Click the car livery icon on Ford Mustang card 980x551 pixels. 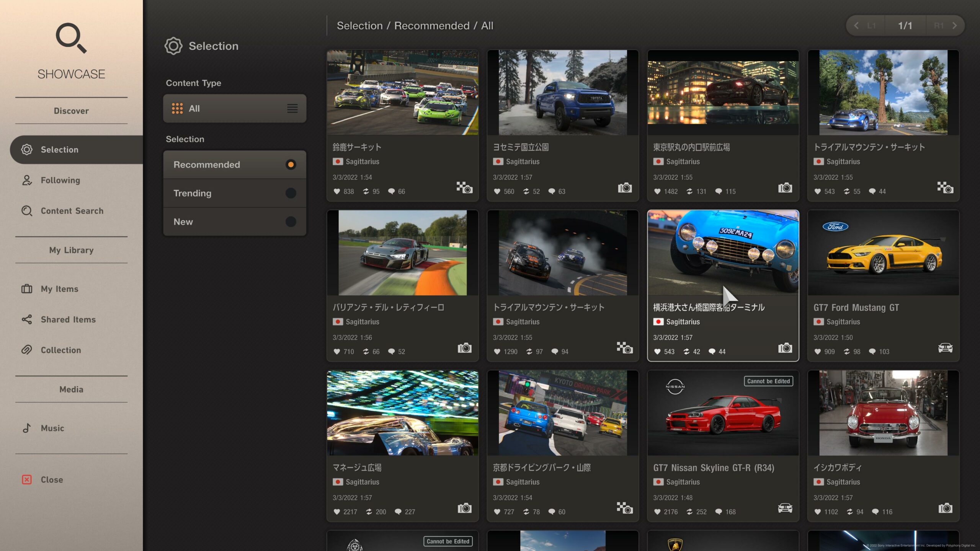pos(946,348)
